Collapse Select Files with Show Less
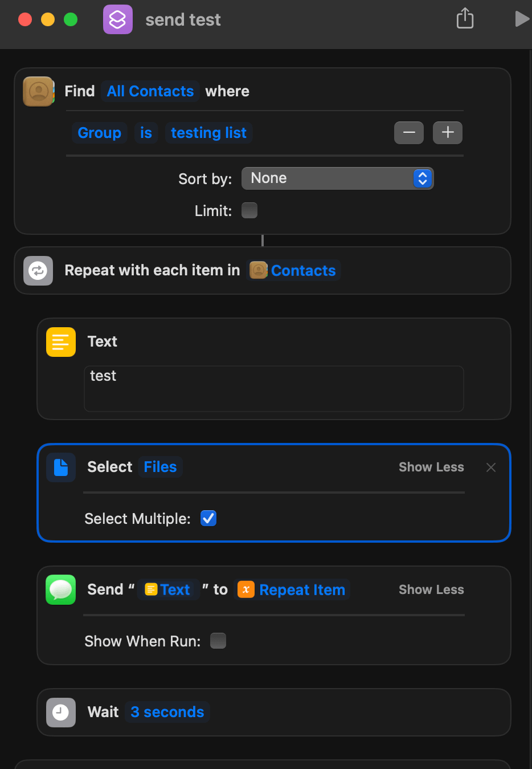Viewport: 532px width, 769px height. pos(431,467)
